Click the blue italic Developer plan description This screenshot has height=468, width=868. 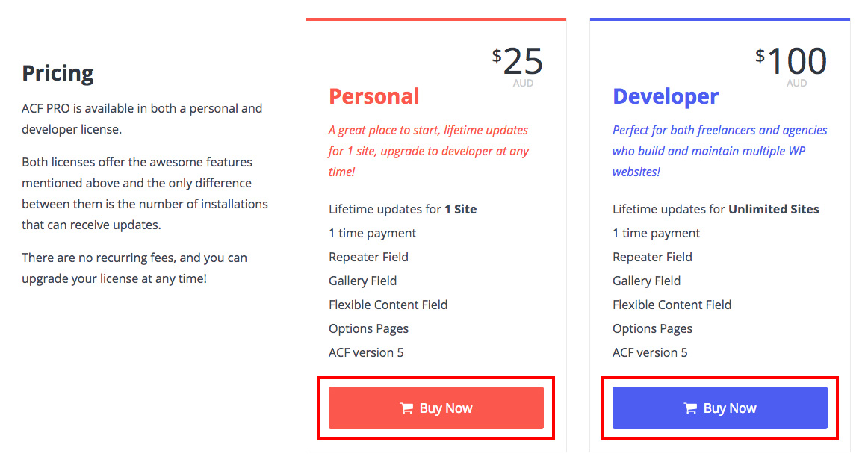[x=719, y=151]
